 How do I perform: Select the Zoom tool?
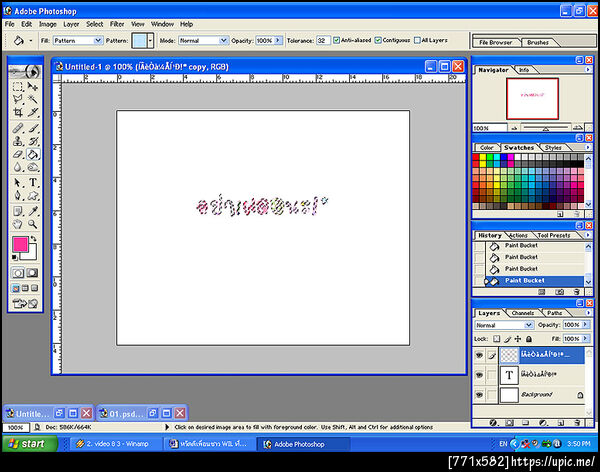click(x=33, y=224)
